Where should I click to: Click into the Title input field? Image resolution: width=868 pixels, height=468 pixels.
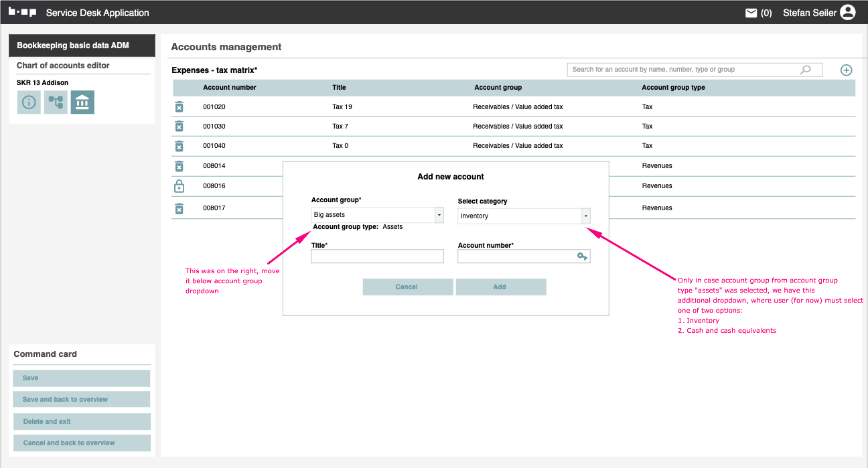[x=377, y=256]
